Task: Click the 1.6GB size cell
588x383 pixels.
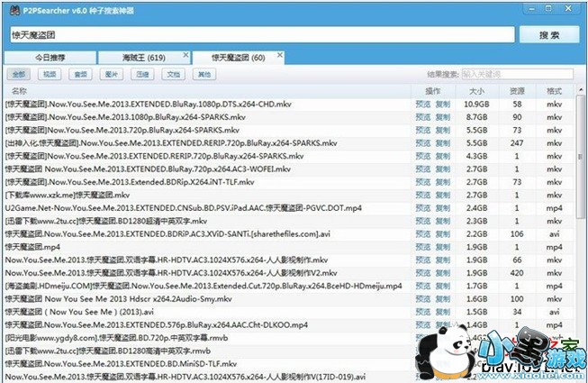Action: (x=476, y=299)
